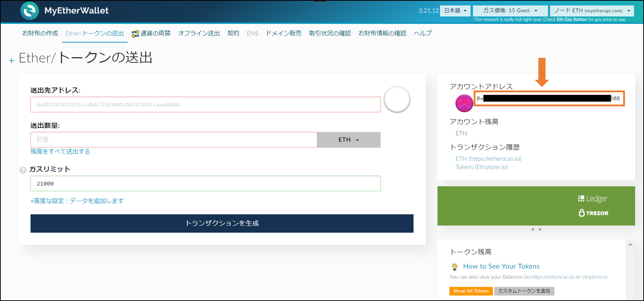Switch to the ドメイン販売 tab
The width and height of the screenshot is (644, 301).
[284, 33]
